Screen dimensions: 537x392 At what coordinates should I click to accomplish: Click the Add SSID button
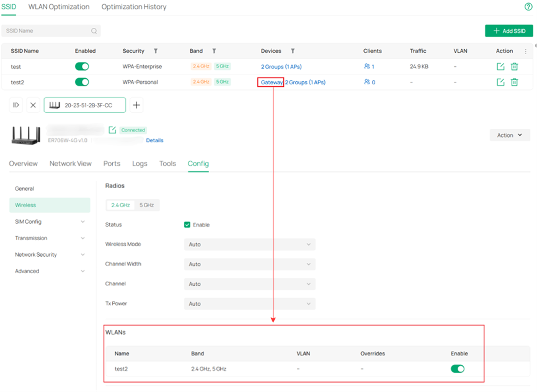coord(509,31)
